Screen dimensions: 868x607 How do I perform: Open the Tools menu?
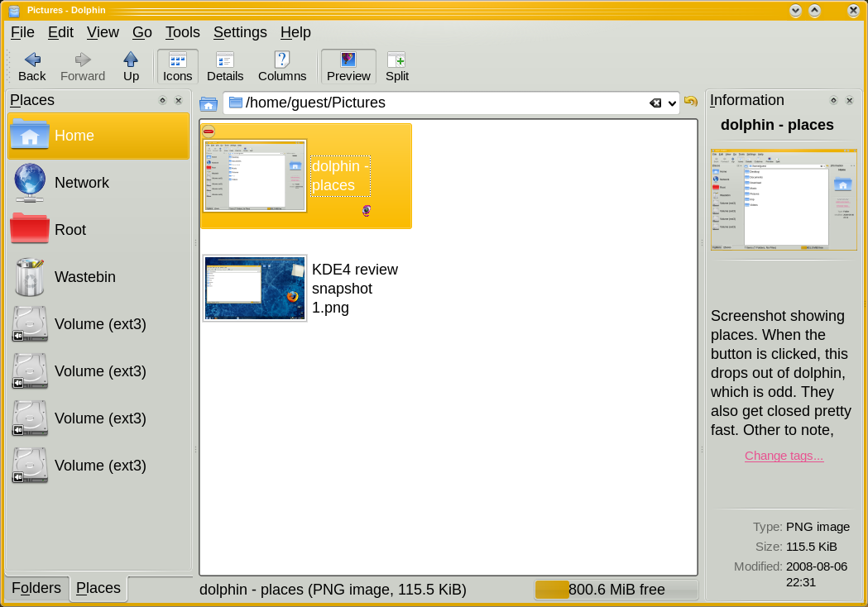(182, 32)
